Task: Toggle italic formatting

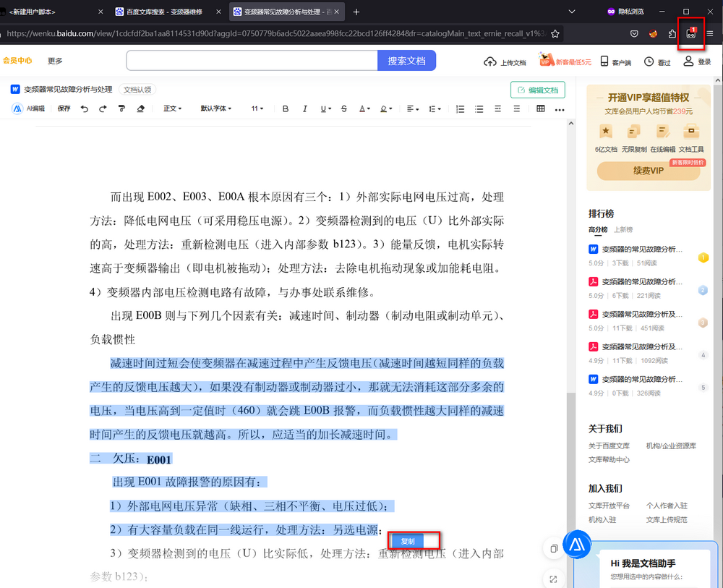Action: (x=304, y=108)
